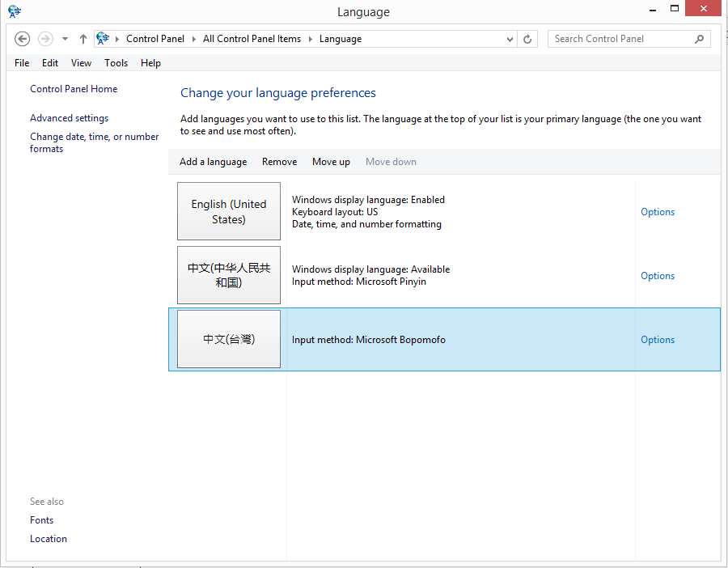The width and height of the screenshot is (728, 568).
Task: Click the magnifier search icon
Action: coord(699,39)
